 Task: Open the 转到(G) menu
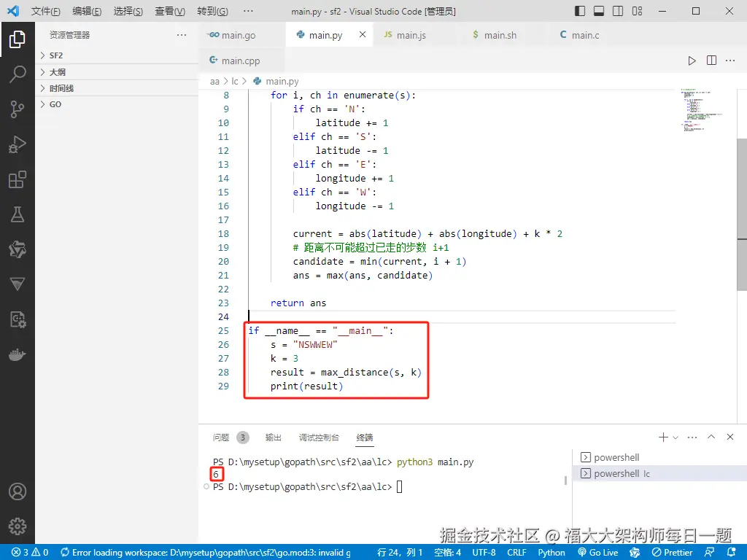click(212, 11)
